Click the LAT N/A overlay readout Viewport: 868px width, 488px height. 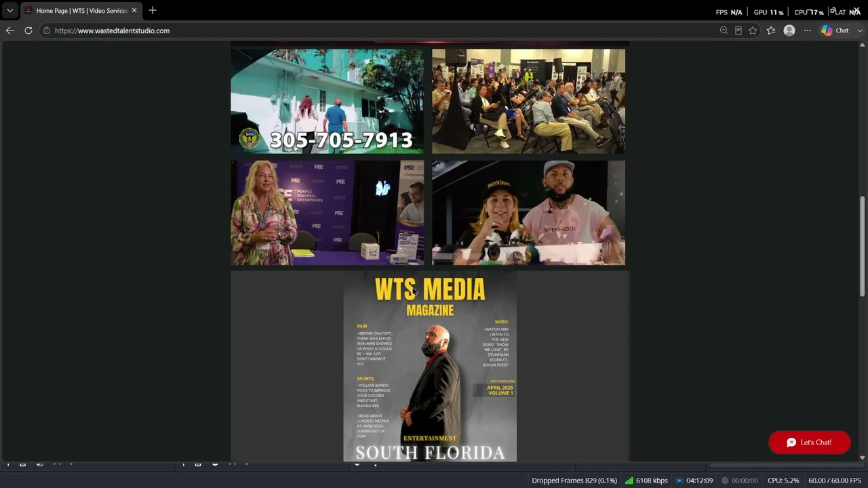click(x=846, y=12)
